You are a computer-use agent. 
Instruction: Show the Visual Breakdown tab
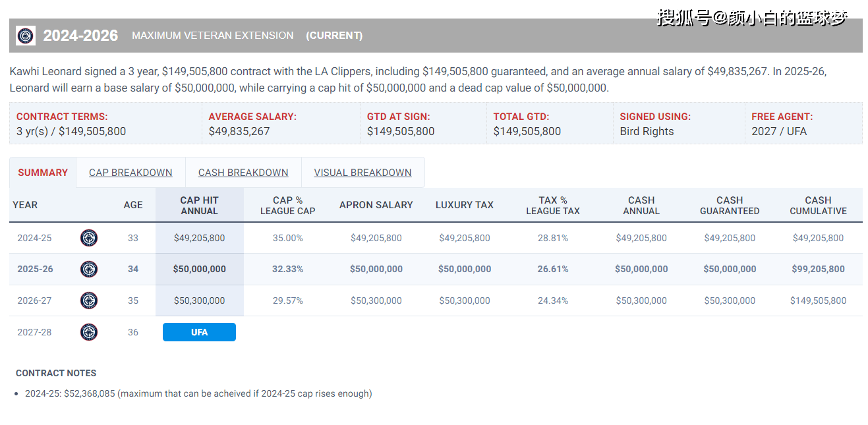point(362,173)
